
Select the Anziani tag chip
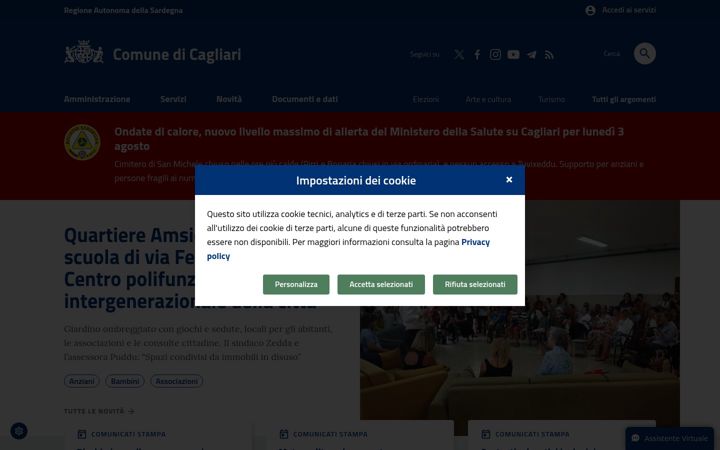82,381
